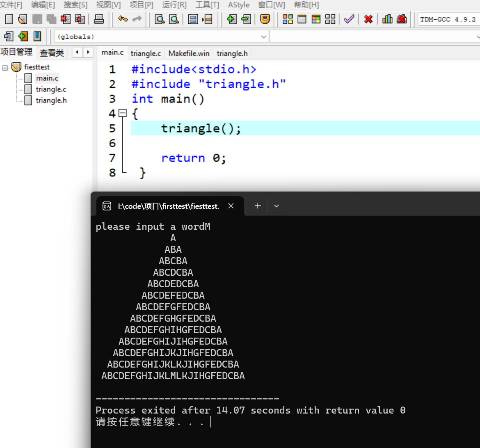Select triangle.h in the project tree
Viewport: 480px width, 448px height.
[x=51, y=100]
